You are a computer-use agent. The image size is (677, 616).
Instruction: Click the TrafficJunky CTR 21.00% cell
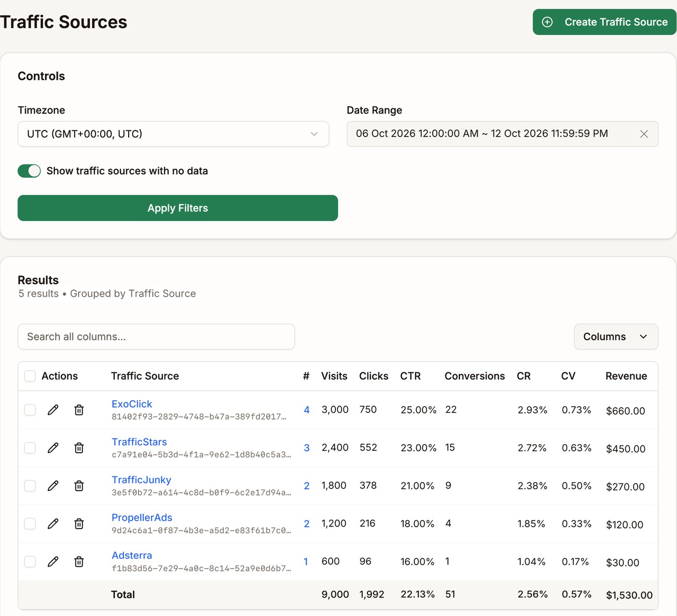coord(417,486)
